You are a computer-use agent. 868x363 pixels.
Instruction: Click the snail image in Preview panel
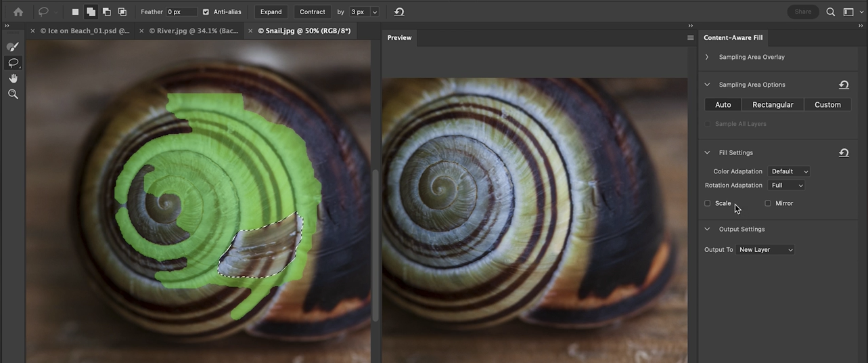(x=534, y=220)
